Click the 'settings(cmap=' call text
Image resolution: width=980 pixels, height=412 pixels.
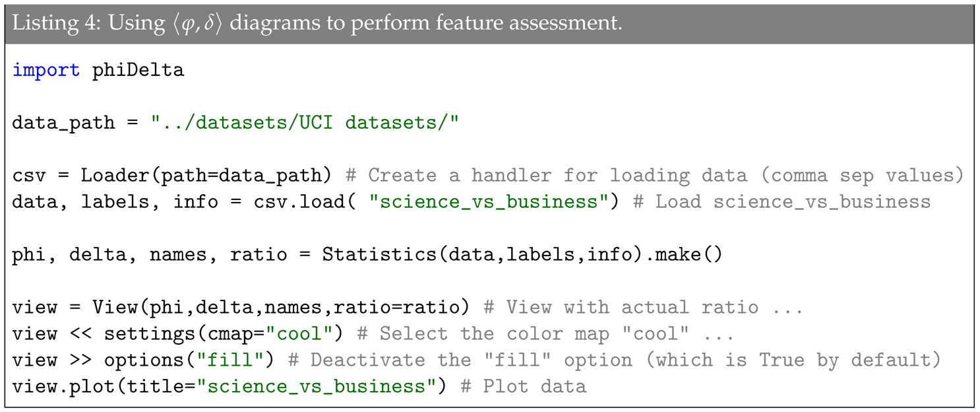[183, 333]
